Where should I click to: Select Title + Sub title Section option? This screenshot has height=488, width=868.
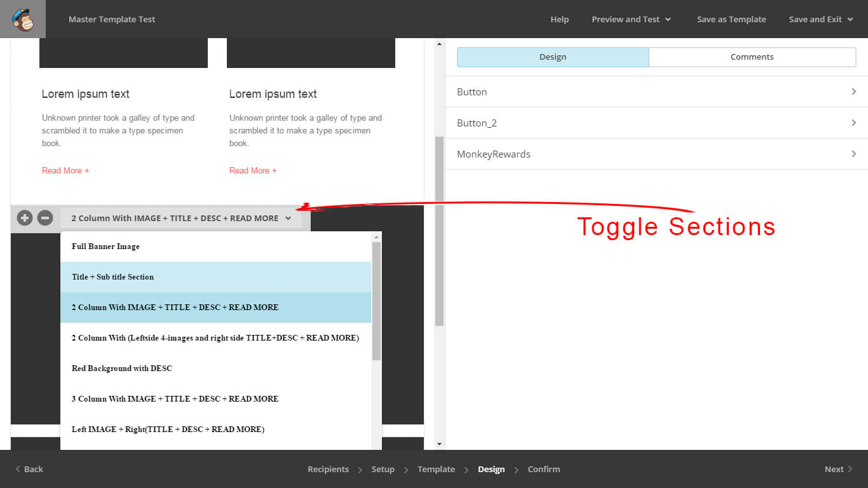tap(215, 277)
